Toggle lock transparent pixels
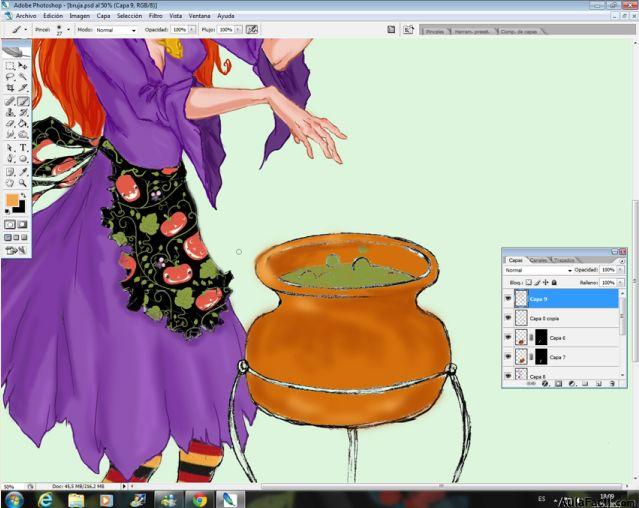639x508 pixels. 529,282
